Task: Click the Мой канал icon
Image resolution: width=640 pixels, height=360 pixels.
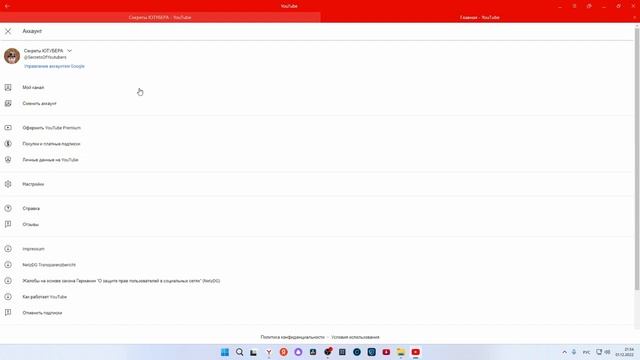Action: [8, 87]
